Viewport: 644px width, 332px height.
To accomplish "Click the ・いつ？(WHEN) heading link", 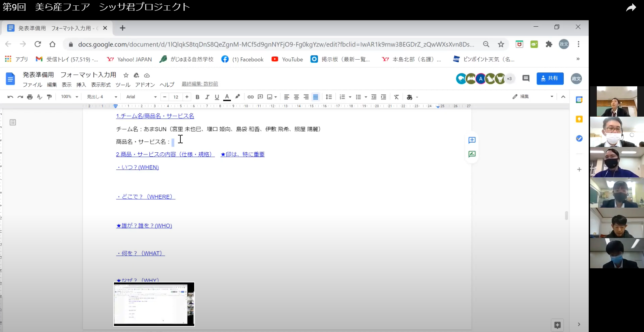I will pyautogui.click(x=138, y=167).
